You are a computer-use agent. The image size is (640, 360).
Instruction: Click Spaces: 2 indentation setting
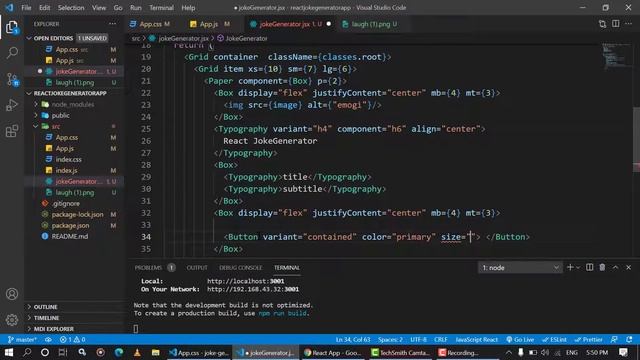click(x=390, y=339)
